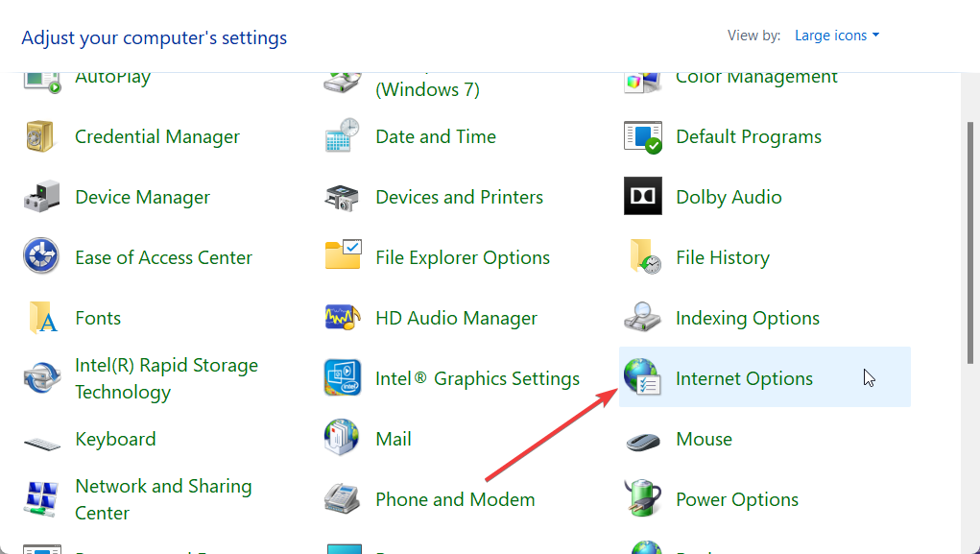Open the Indexing Options link

tap(748, 318)
